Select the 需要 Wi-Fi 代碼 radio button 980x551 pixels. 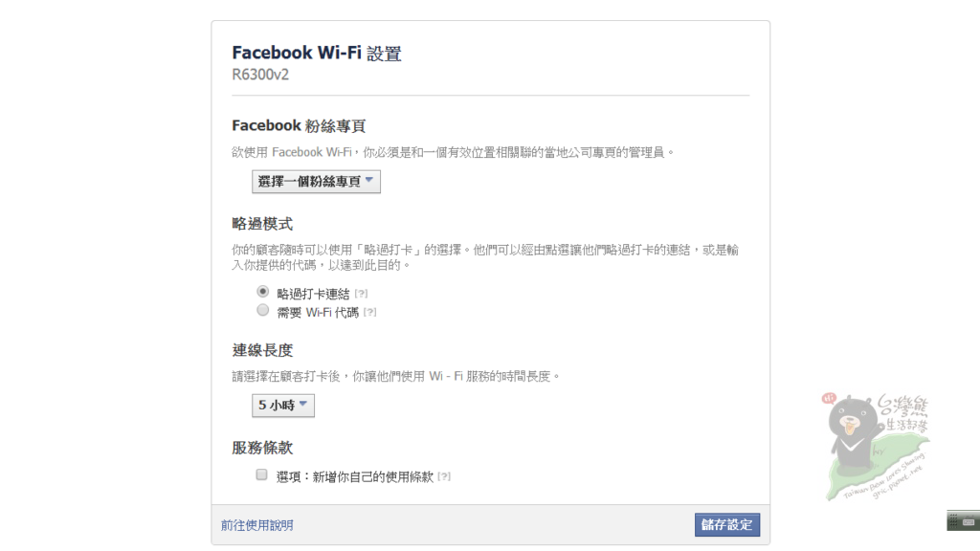[262, 310]
